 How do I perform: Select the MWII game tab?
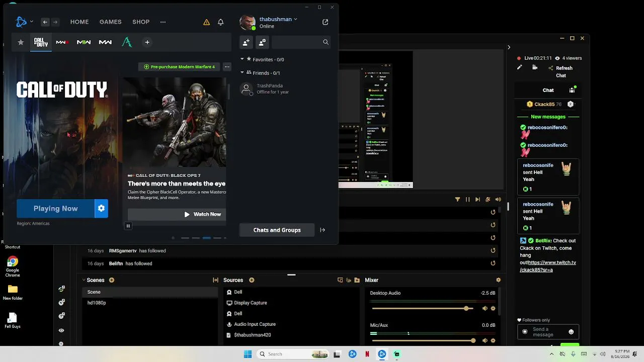coord(84,42)
